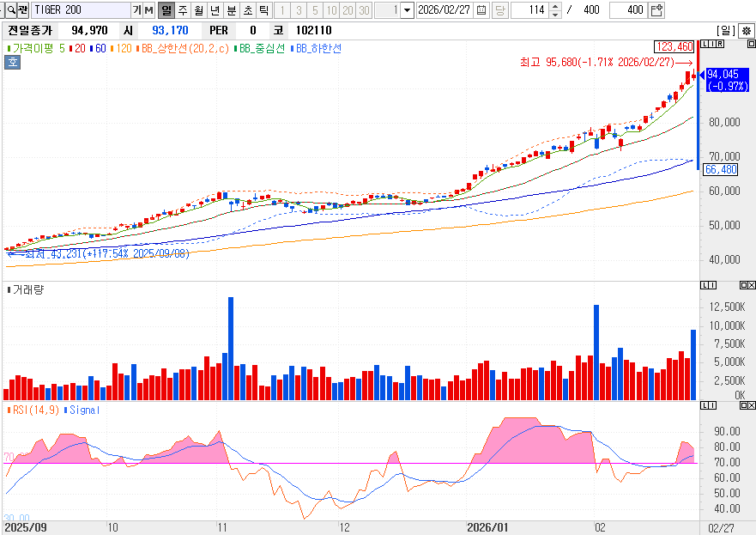
Task: Select the M icon in the top toolbar
Action: tap(147, 9)
